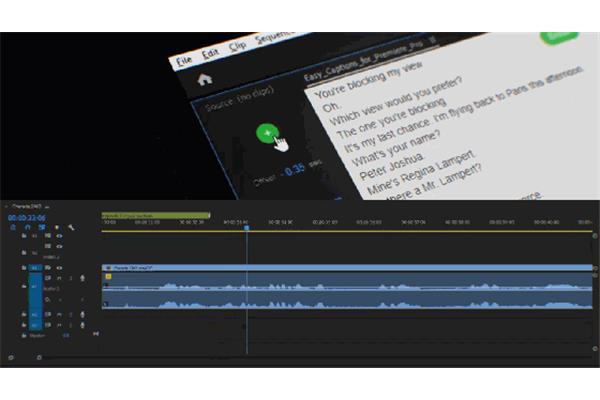Enable voice-over record mic on A3
Image resolution: width=600 pixels, height=400 pixels.
pyautogui.click(x=82, y=325)
